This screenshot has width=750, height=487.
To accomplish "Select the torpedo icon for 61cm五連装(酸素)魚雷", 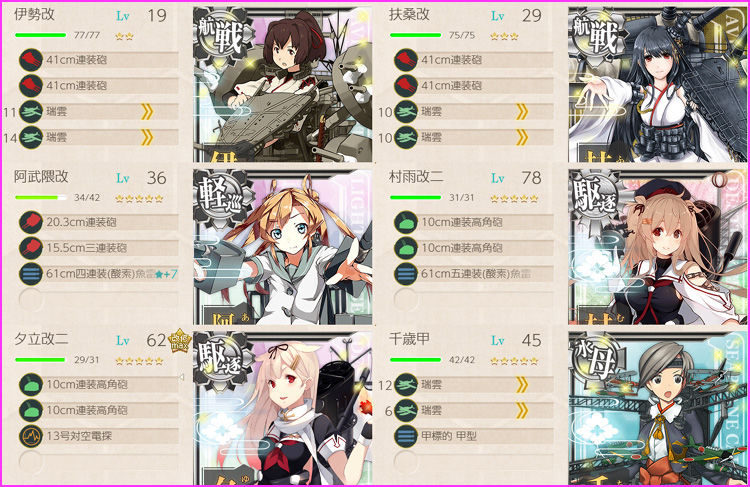I will (406, 274).
